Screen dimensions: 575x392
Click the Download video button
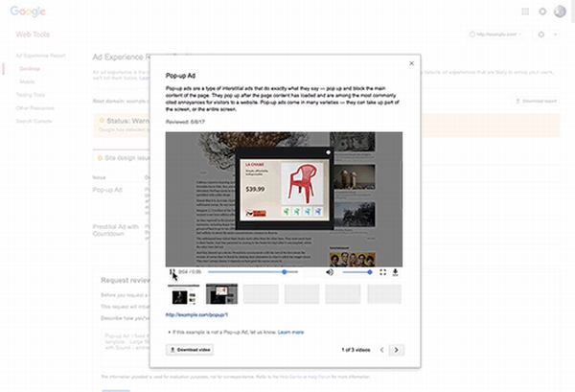click(x=191, y=350)
